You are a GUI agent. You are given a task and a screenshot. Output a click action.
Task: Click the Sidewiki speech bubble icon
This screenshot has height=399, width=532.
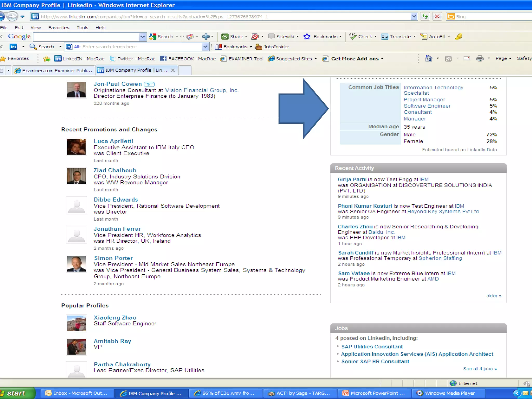click(x=271, y=37)
